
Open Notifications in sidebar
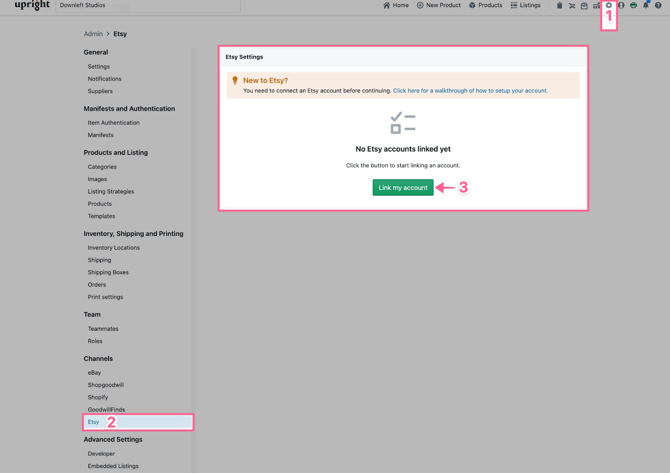click(104, 79)
